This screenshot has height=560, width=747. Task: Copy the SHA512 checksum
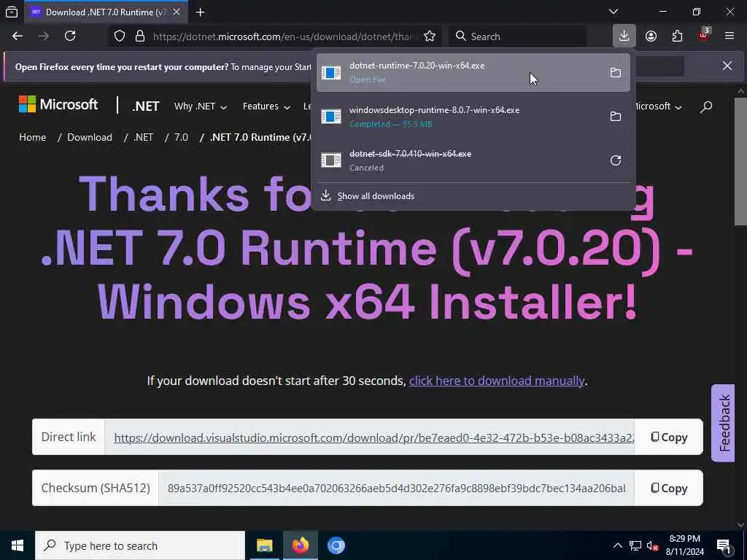click(669, 488)
